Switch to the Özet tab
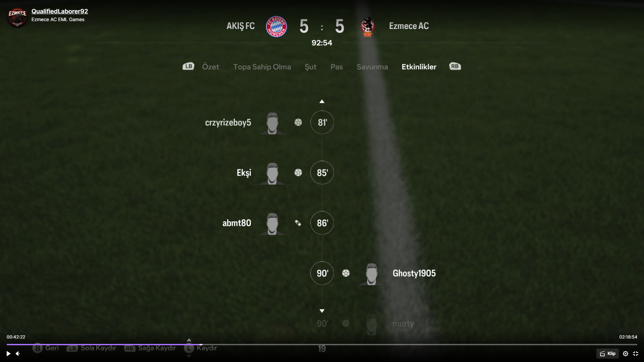Viewport: 644px width, 362px height. click(211, 67)
